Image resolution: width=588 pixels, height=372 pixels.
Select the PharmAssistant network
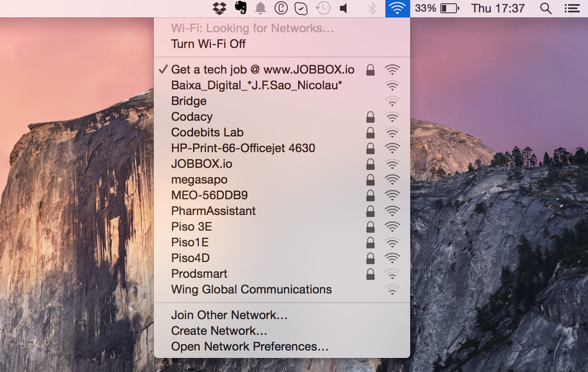point(281,211)
